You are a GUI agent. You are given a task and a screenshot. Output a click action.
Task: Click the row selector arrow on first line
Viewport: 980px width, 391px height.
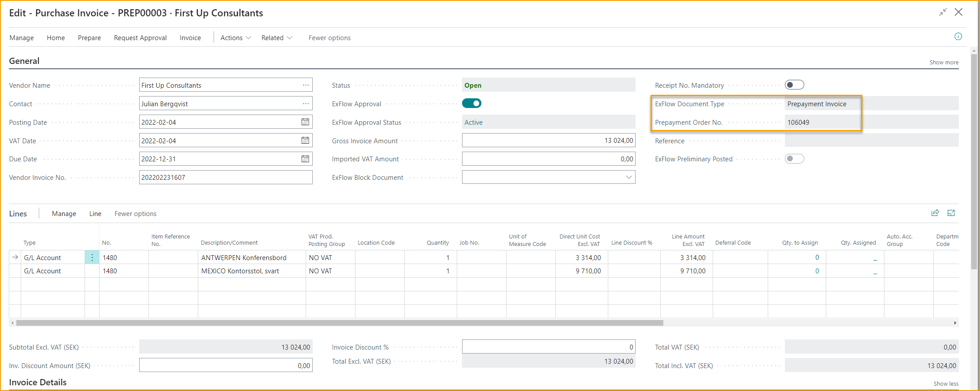[15, 257]
